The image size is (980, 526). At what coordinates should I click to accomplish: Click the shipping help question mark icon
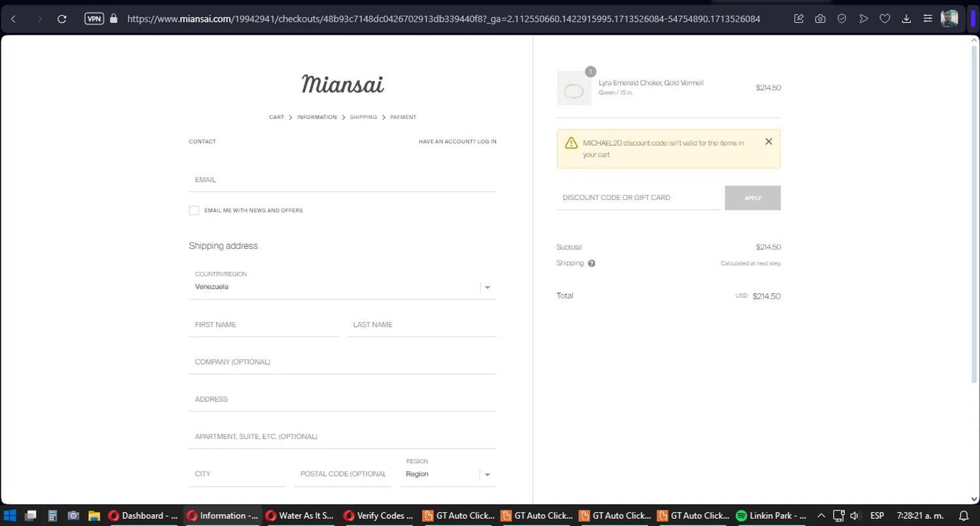(591, 263)
